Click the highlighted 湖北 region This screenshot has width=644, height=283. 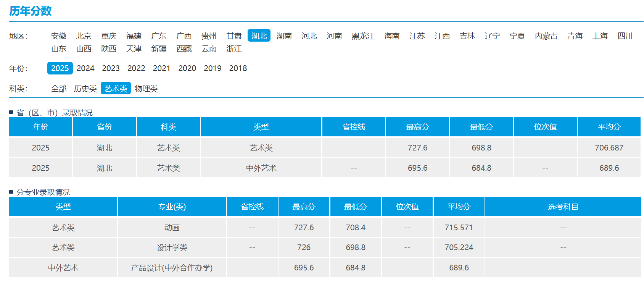coord(259,36)
